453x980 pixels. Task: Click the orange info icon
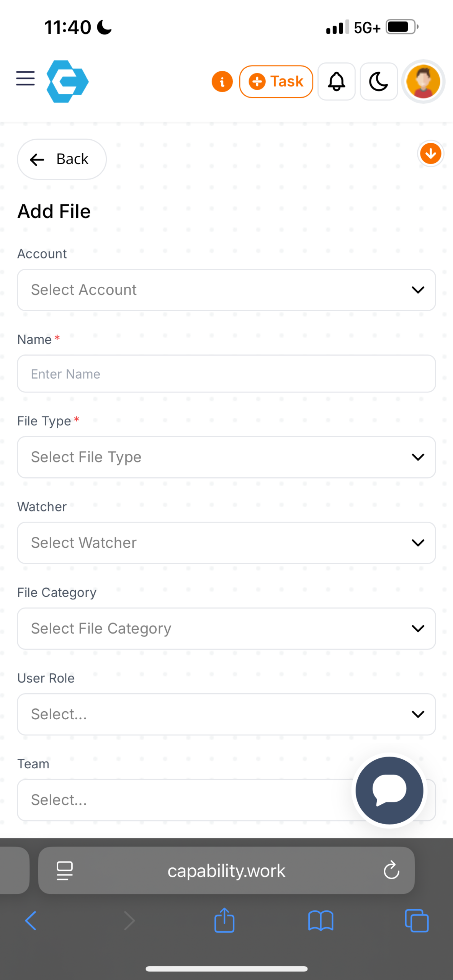pos(222,82)
